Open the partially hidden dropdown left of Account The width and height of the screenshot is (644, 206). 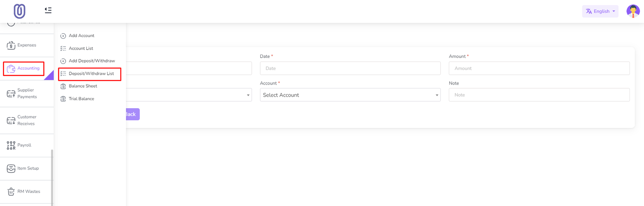pyautogui.click(x=188, y=95)
